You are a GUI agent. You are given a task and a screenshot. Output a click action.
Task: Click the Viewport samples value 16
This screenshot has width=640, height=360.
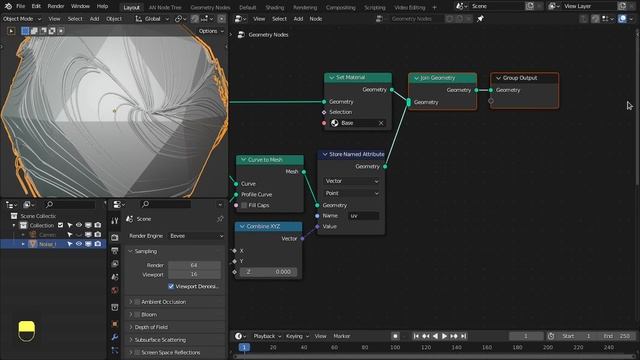194,274
